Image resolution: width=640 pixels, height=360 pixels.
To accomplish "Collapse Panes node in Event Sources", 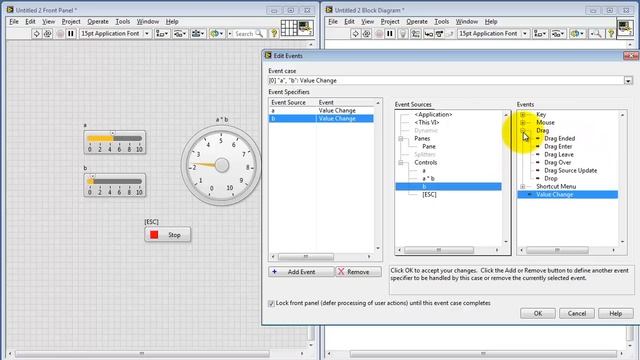I will point(401,139).
